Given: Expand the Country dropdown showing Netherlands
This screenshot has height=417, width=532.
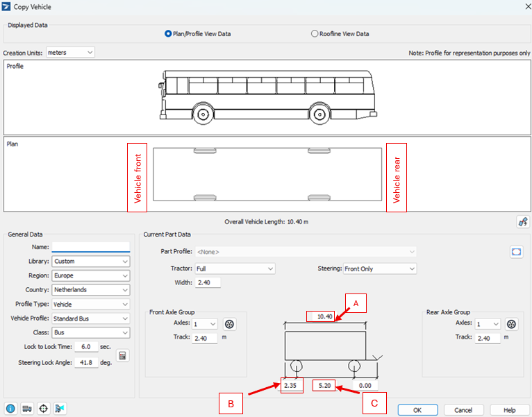Looking at the screenshot, I should click(91, 290).
